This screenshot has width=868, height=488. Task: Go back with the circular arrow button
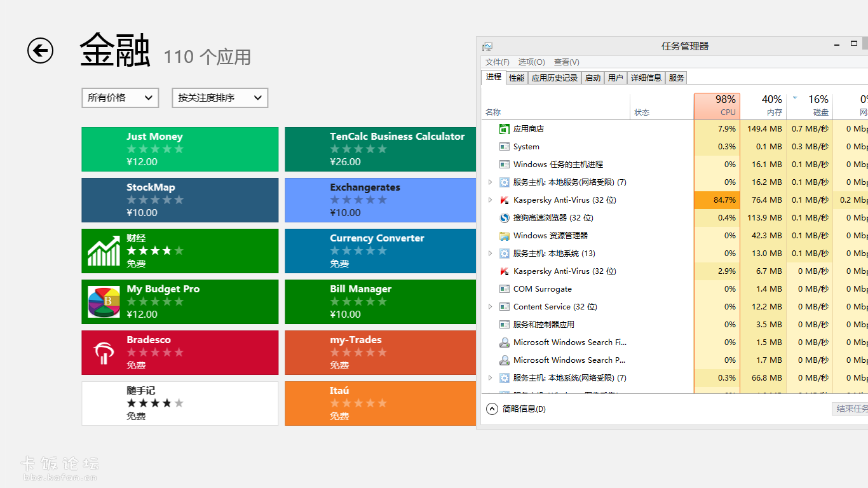(x=40, y=50)
